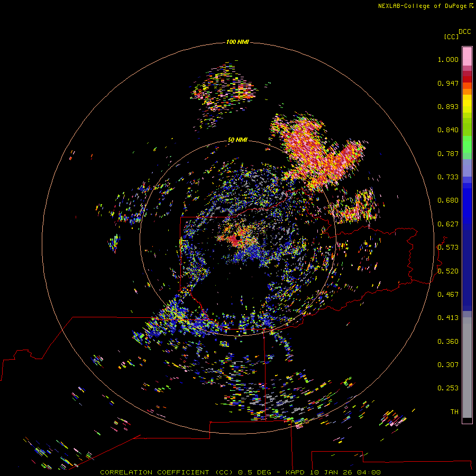The height and width of the screenshot is (476, 476).
Task: Select the DCC label above the color bar
Action: pyautogui.click(x=464, y=32)
